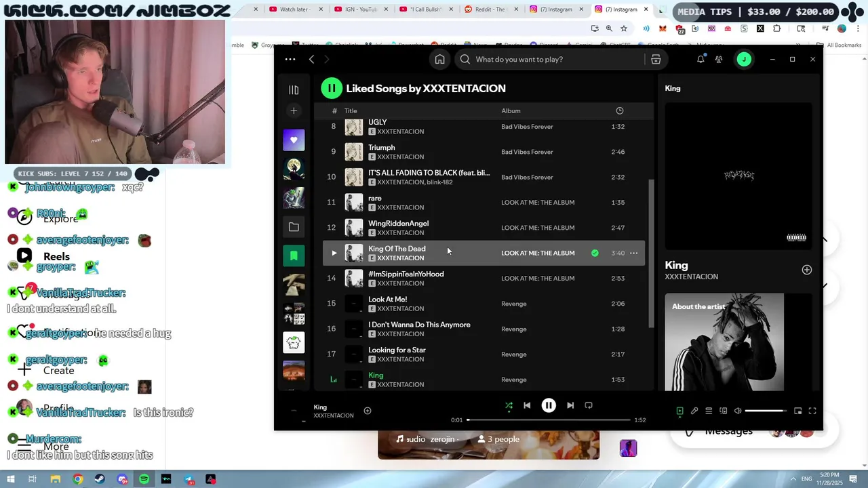This screenshot has width=868, height=488.
Task: Select the song Triumph
Action: (x=382, y=148)
